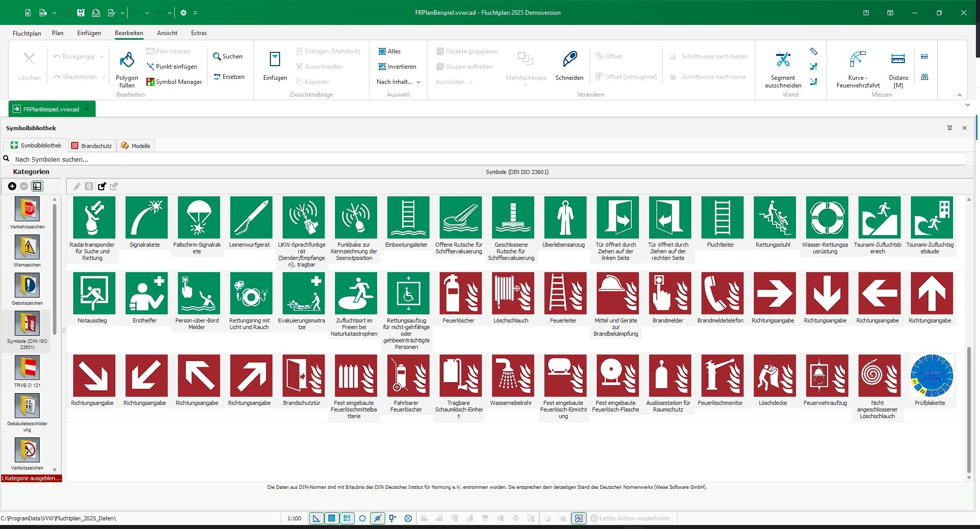Screen dimensions: 980x529
Task: Toggle the filled square mode button
Action: coord(332,518)
